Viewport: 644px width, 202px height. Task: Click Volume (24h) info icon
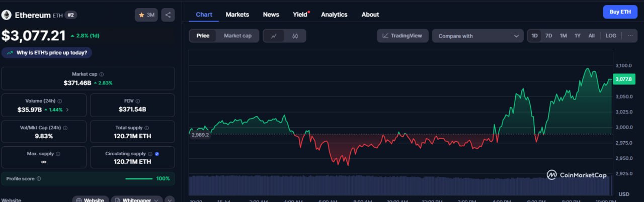[60, 101]
